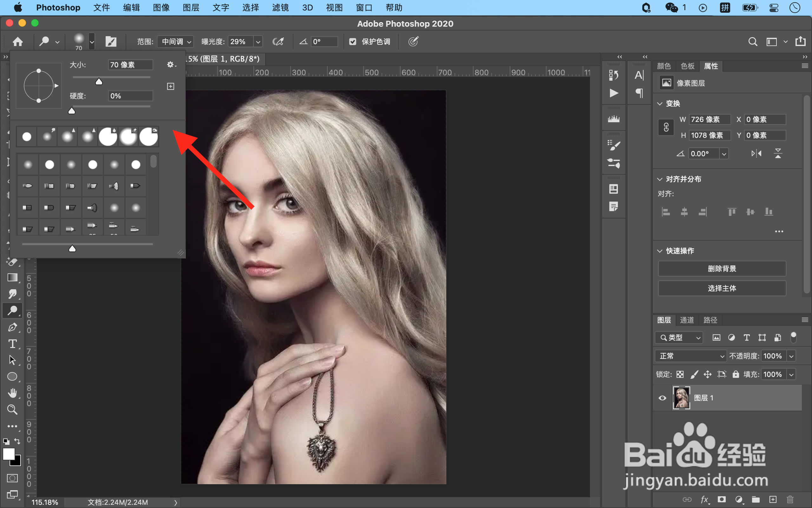Click the 硬度 value input field

[x=131, y=96]
